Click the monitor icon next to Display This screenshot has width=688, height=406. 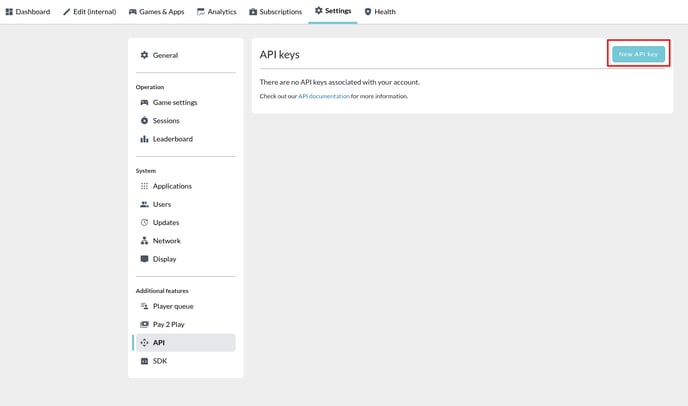pyautogui.click(x=144, y=259)
